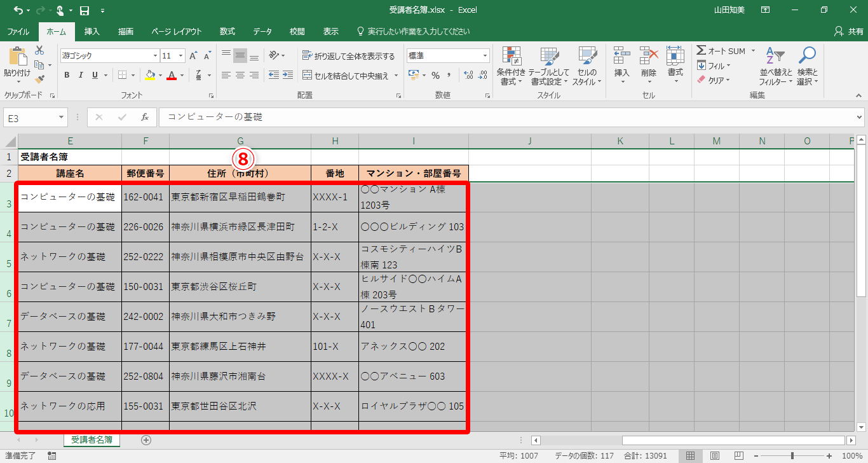Toggle top vertical alignment
The width and height of the screenshot is (868, 463).
[x=226, y=55]
